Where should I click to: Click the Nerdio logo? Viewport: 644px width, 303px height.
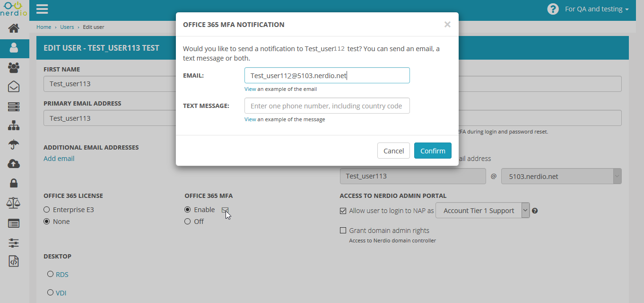pos(14,9)
